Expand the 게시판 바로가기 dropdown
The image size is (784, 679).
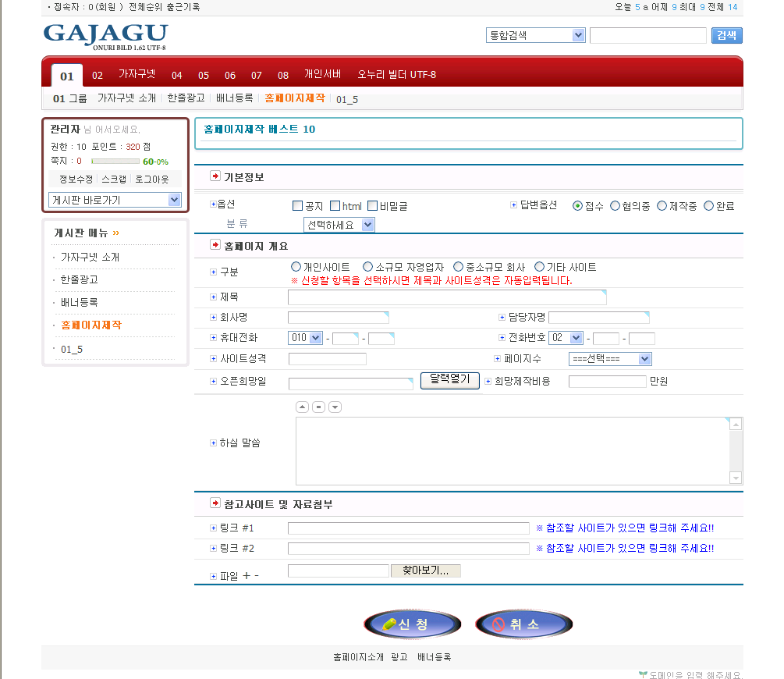[x=115, y=200]
